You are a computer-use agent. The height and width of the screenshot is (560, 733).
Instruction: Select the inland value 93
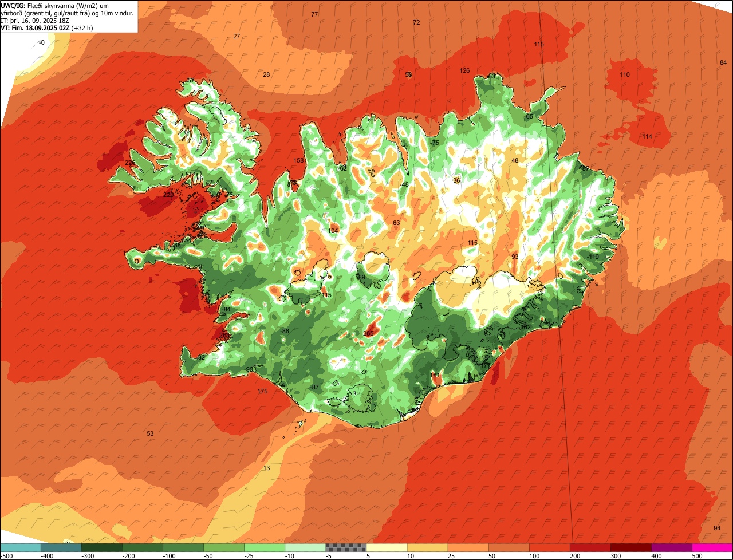tap(515, 257)
